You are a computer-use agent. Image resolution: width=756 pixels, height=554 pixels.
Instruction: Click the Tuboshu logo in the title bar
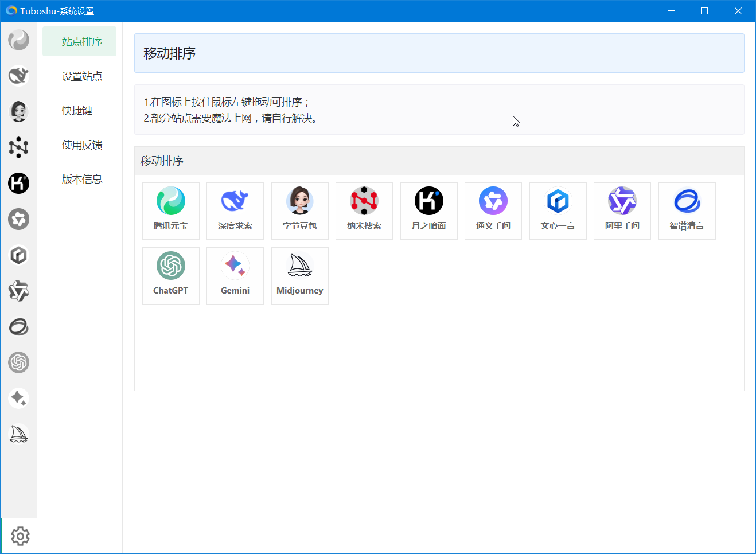[x=11, y=11]
